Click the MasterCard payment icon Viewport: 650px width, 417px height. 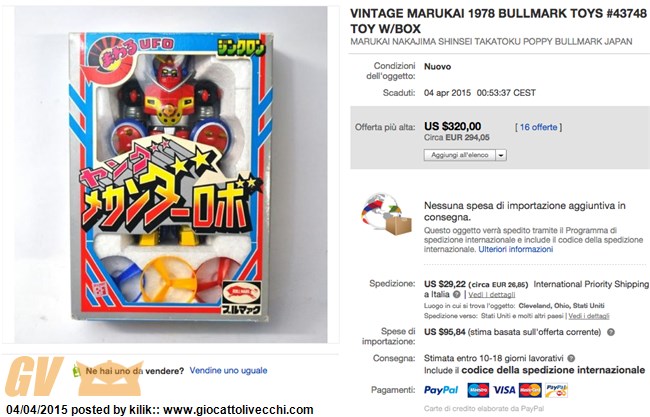[x=530, y=390]
